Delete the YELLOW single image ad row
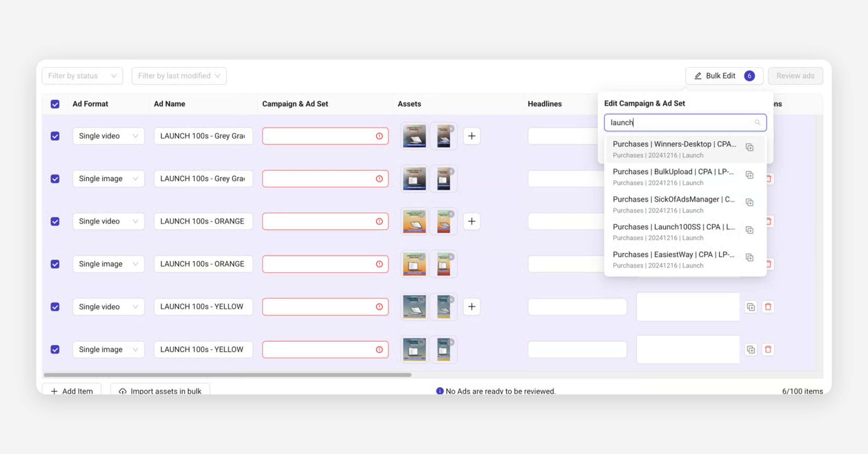 (x=768, y=349)
